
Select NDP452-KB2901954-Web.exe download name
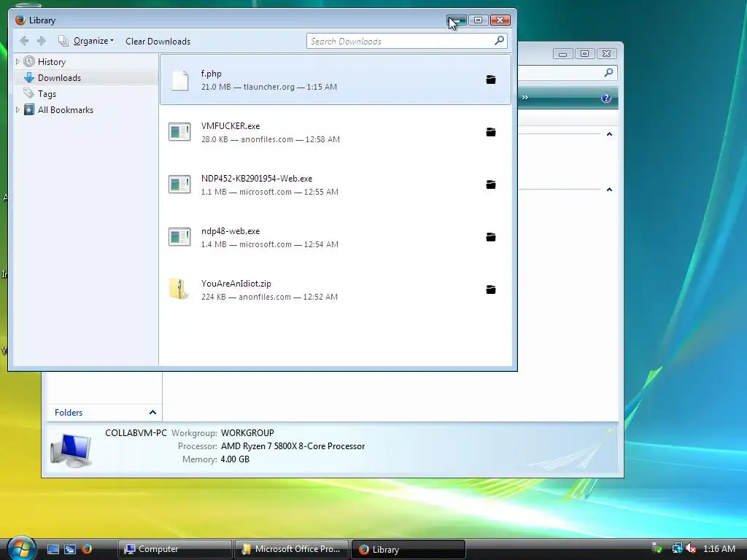[x=257, y=179]
